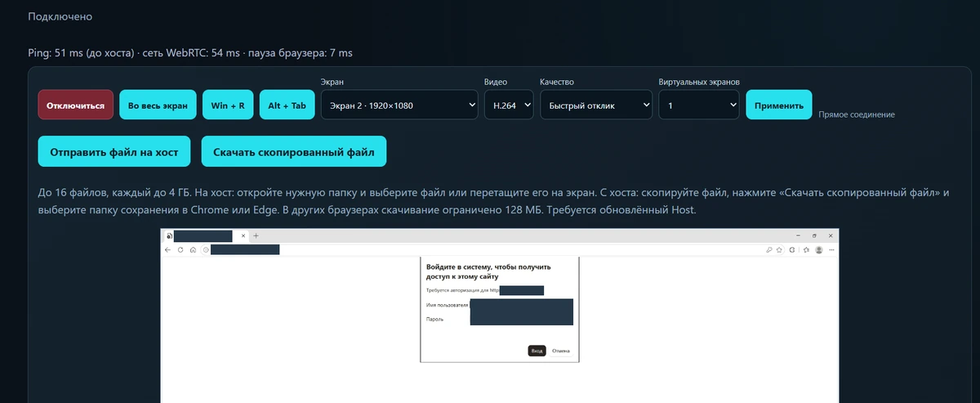Click the site info icon in the address bar

206,250
